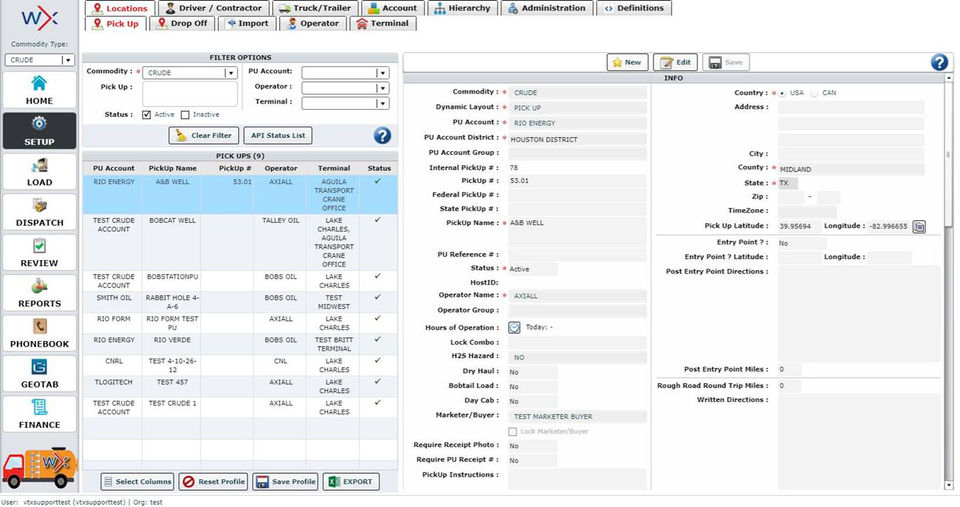The height and width of the screenshot is (507, 960).
Task: Open the Pick Up sub-tab
Action: (x=115, y=23)
